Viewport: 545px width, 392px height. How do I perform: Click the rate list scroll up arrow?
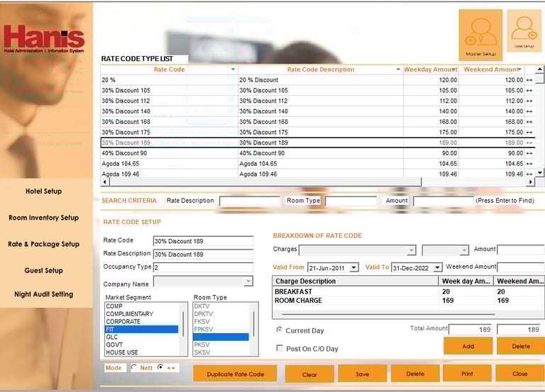tap(539, 69)
